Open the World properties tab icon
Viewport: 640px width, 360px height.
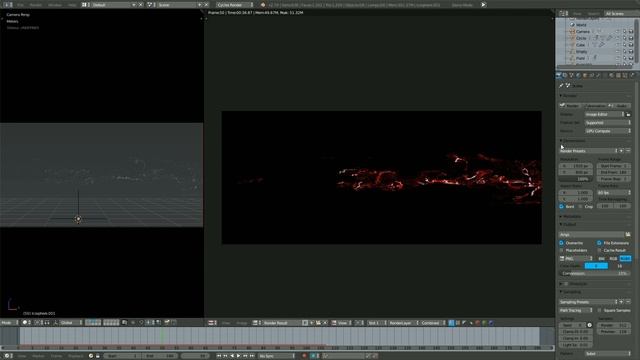click(578, 76)
